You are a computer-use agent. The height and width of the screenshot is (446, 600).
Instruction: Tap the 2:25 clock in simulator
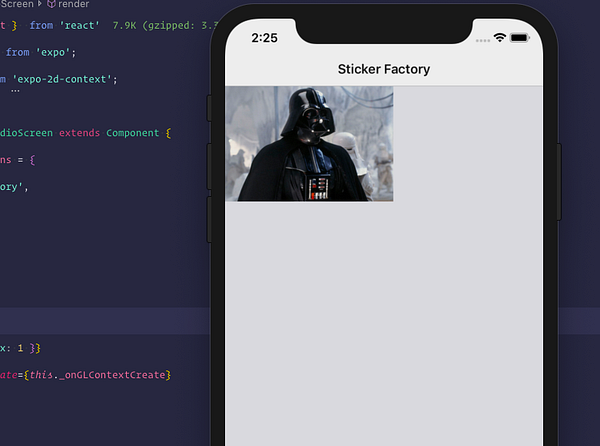[264, 38]
